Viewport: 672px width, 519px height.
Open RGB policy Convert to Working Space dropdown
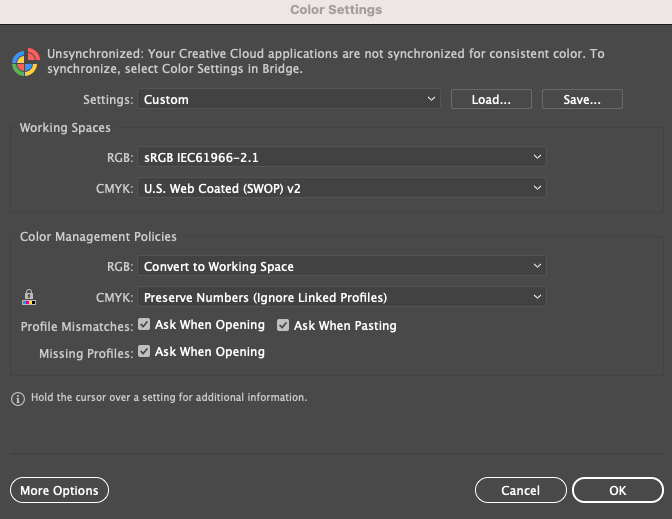(x=342, y=266)
